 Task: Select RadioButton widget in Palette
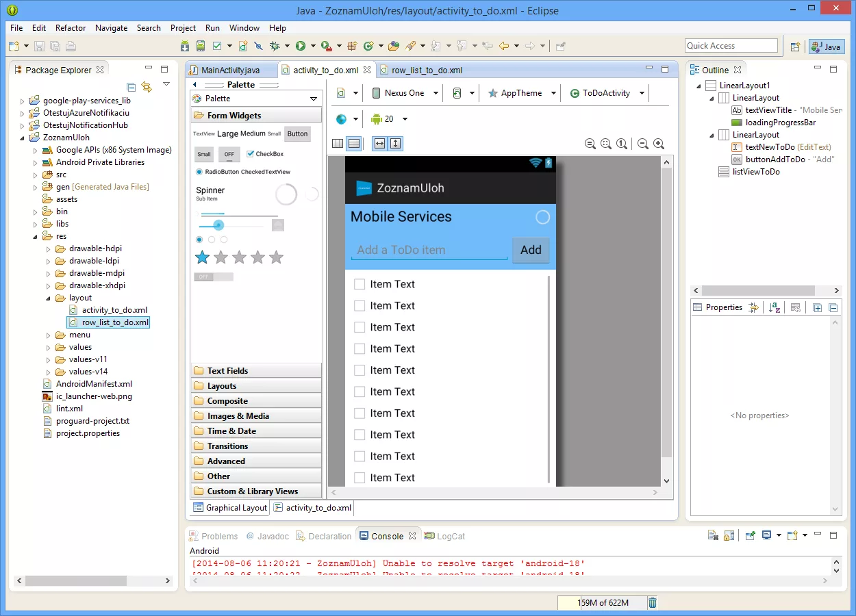(x=218, y=172)
